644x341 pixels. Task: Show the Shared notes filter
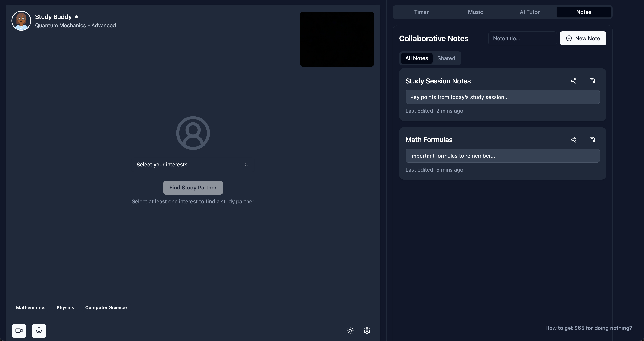click(x=446, y=58)
